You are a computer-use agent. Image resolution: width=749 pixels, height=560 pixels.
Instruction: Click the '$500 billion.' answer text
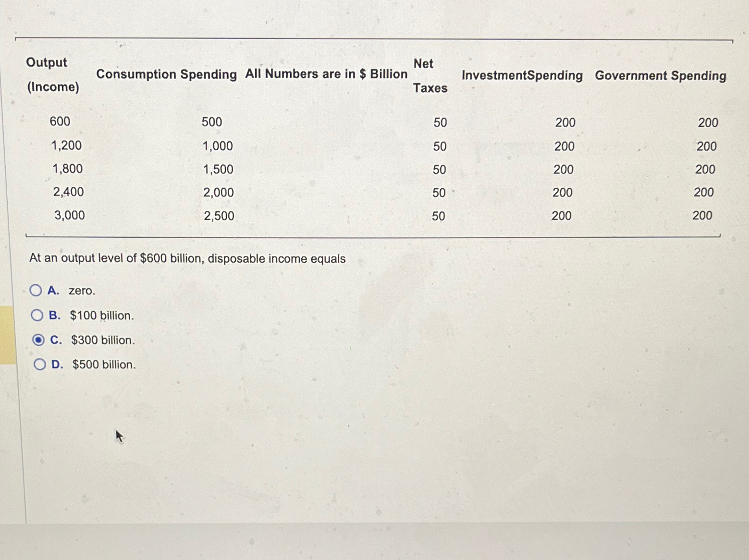click(x=103, y=365)
